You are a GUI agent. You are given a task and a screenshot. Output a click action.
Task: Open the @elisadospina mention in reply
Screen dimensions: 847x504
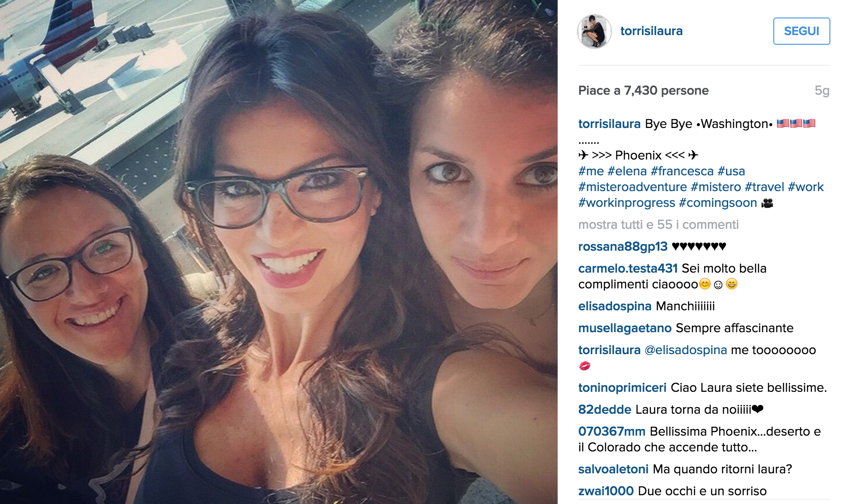[686, 350]
